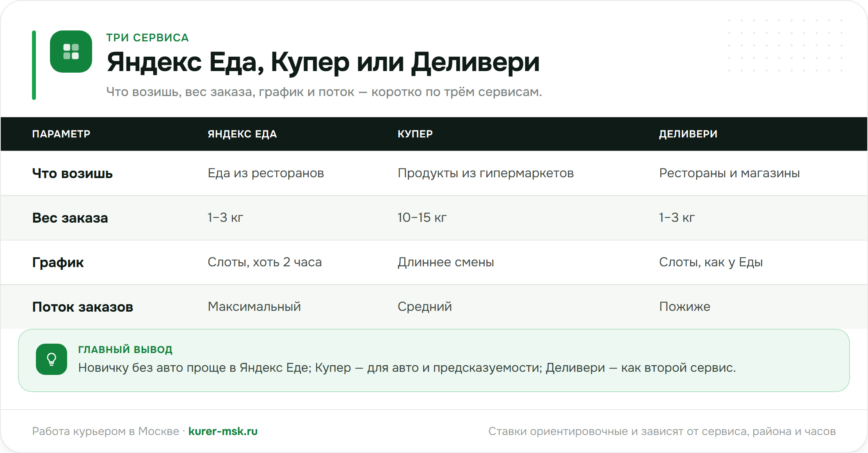868x453 pixels.
Task: Click the cell Еда из ресторанов
Action: tap(266, 173)
